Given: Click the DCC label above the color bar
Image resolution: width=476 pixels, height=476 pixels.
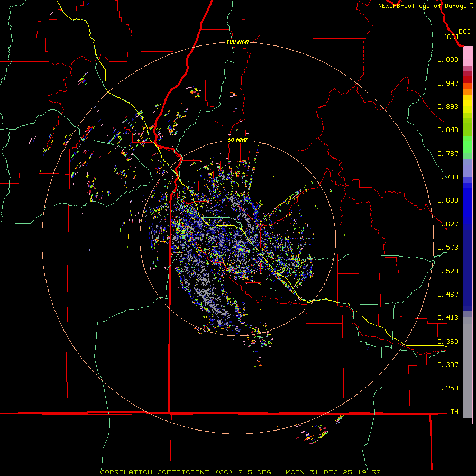Looking at the screenshot, I should 464,32.
